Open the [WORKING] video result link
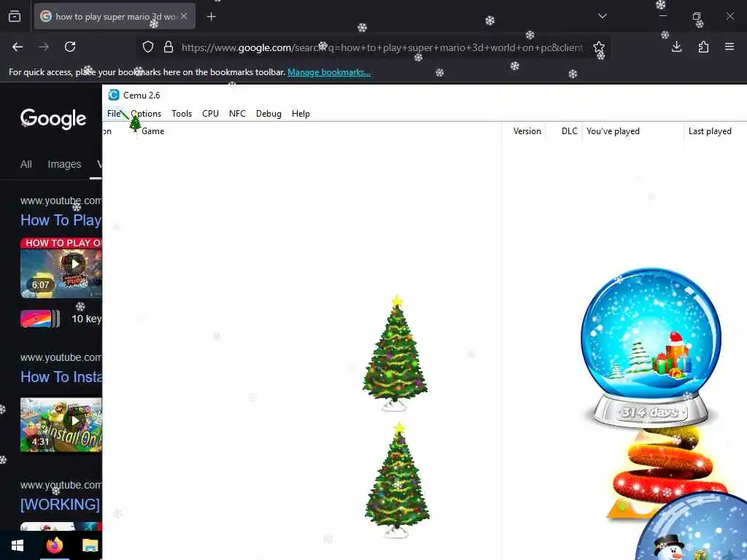This screenshot has width=747, height=560. coord(60,505)
